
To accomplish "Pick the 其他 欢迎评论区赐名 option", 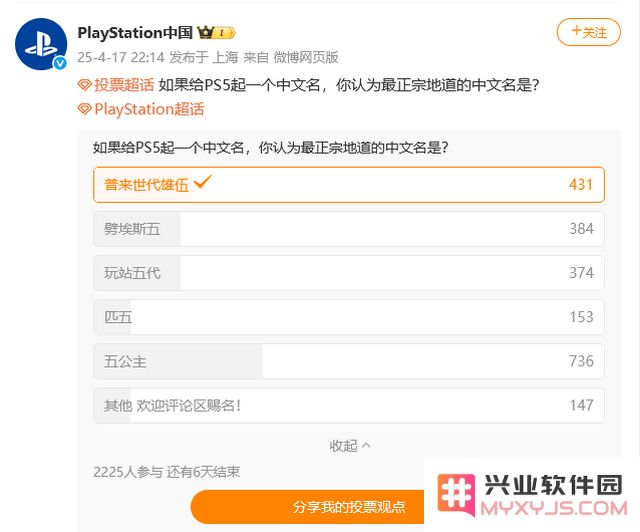I will 349,405.
